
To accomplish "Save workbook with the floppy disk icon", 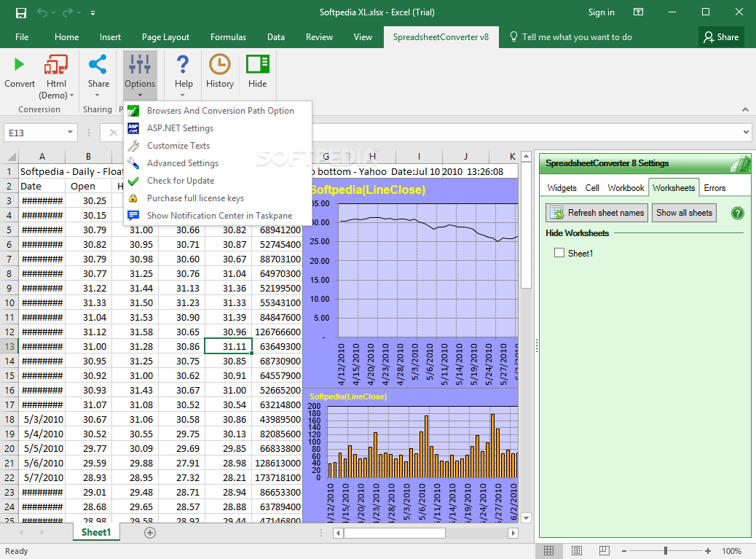I will [20, 12].
